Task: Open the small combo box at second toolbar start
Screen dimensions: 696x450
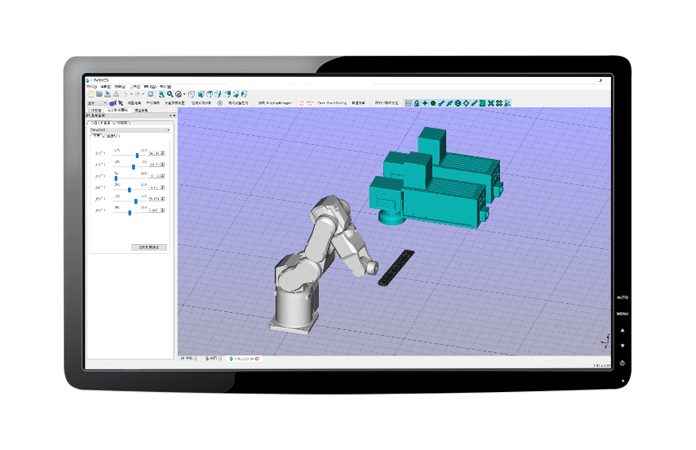Action: tap(97, 103)
